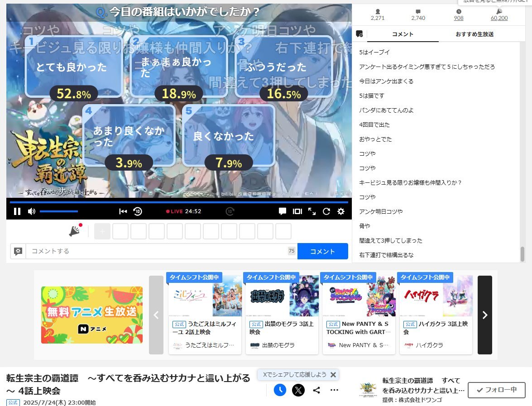The width and height of the screenshot is (532, 406).
Task: Select the comment 間違えて3押してしまった
Action: click(391, 241)
